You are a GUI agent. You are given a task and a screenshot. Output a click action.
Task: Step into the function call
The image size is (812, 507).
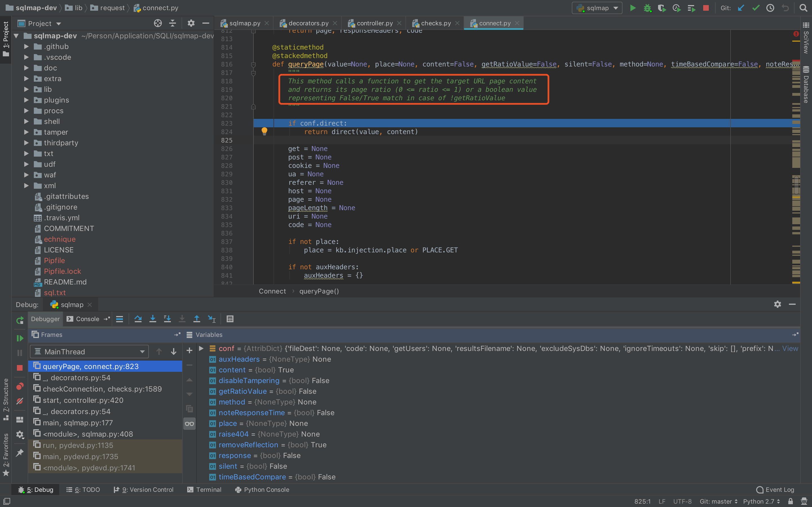point(153,319)
